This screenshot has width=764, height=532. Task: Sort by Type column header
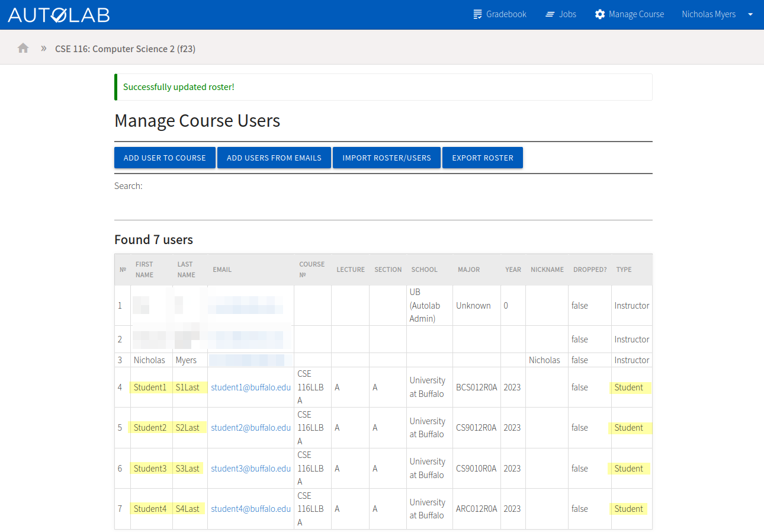(632, 270)
